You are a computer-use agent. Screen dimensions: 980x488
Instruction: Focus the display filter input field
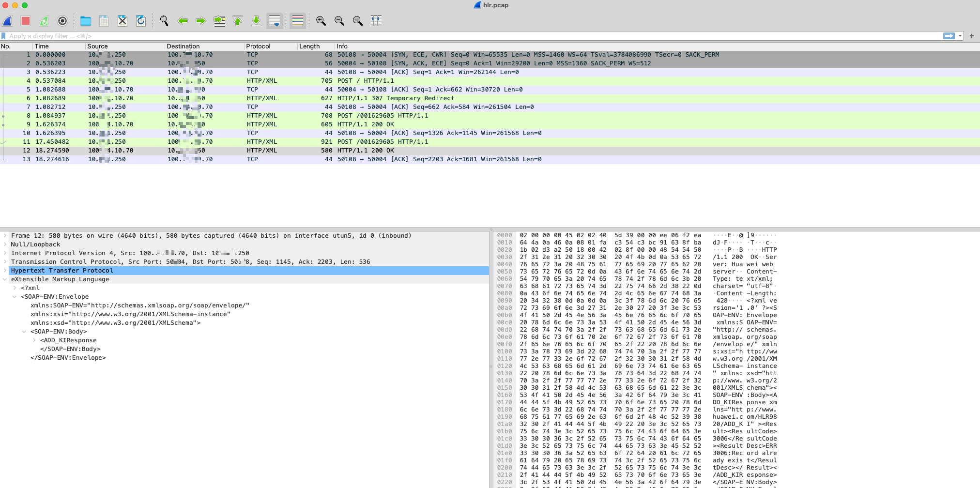pyautogui.click(x=475, y=36)
